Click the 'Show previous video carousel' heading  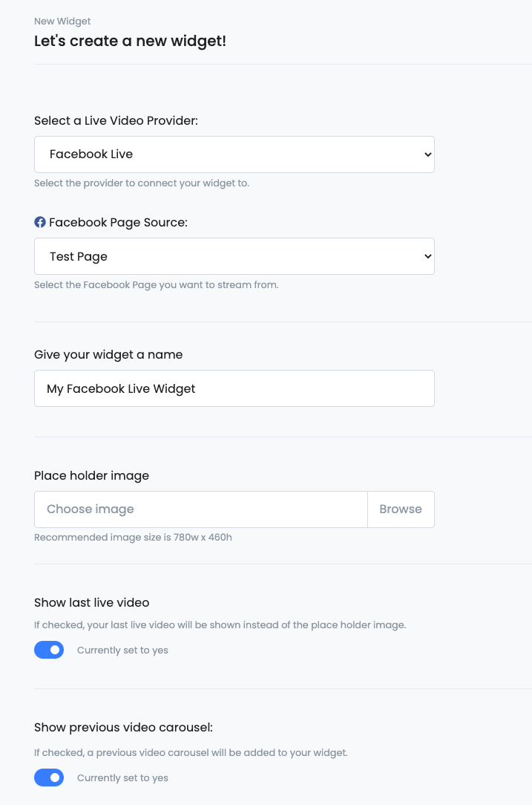tap(124, 728)
